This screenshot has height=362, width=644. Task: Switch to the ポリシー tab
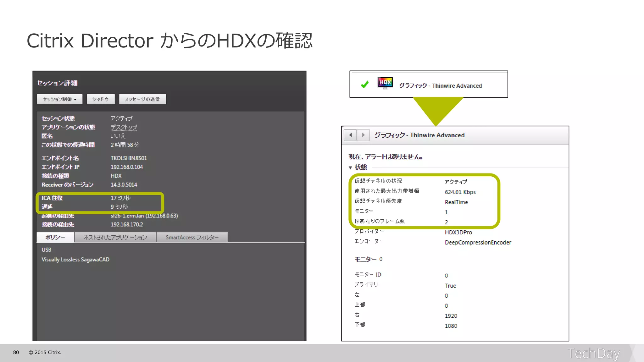pyautogui.click(x=55, y=237)
